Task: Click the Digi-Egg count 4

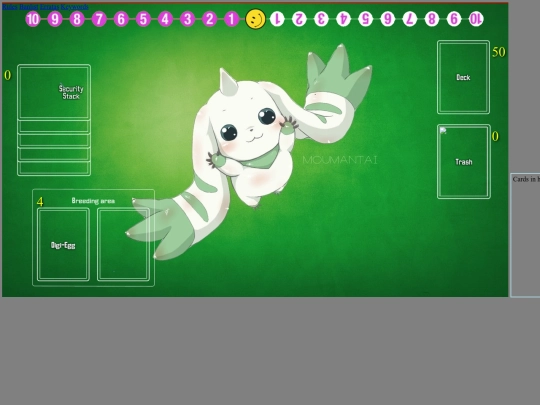Action: (40, 202)
